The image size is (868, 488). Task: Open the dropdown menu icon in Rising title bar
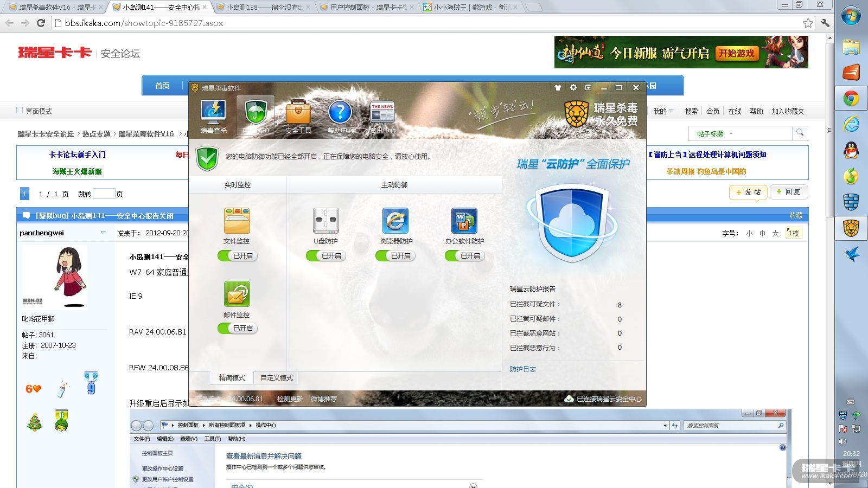(589, 87)
